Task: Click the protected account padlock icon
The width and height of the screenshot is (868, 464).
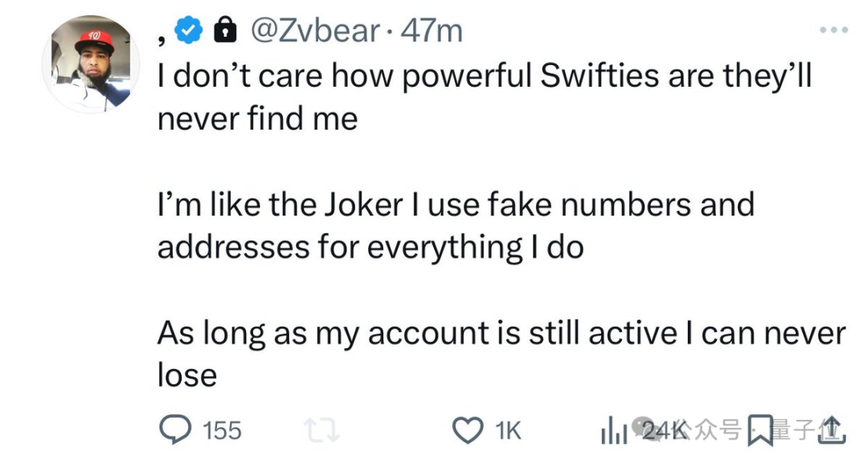Action: 225,31
